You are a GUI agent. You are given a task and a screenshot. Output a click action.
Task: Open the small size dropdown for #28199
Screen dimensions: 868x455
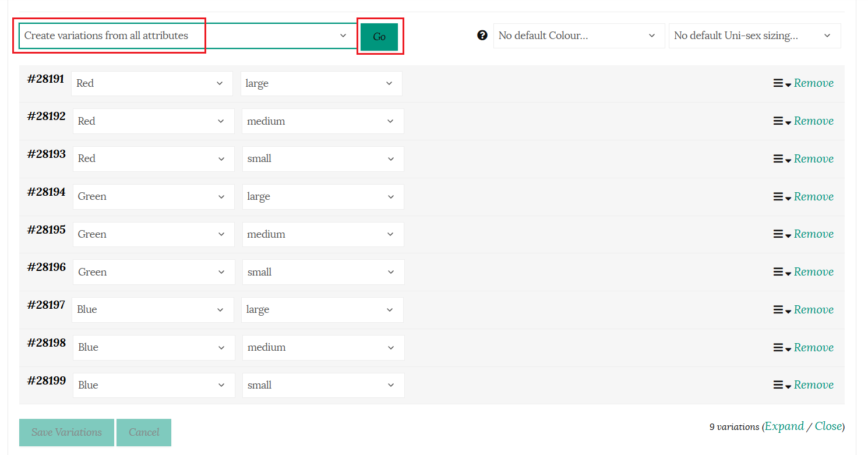[x=323, y=385]
